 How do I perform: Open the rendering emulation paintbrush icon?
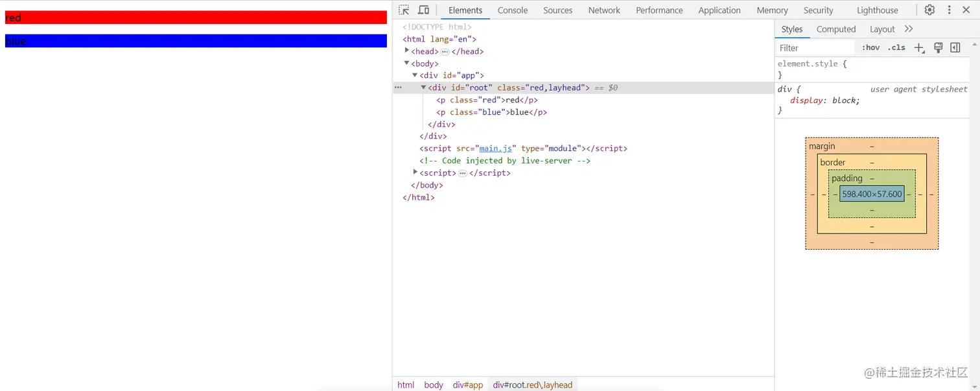tap(938, 47)
